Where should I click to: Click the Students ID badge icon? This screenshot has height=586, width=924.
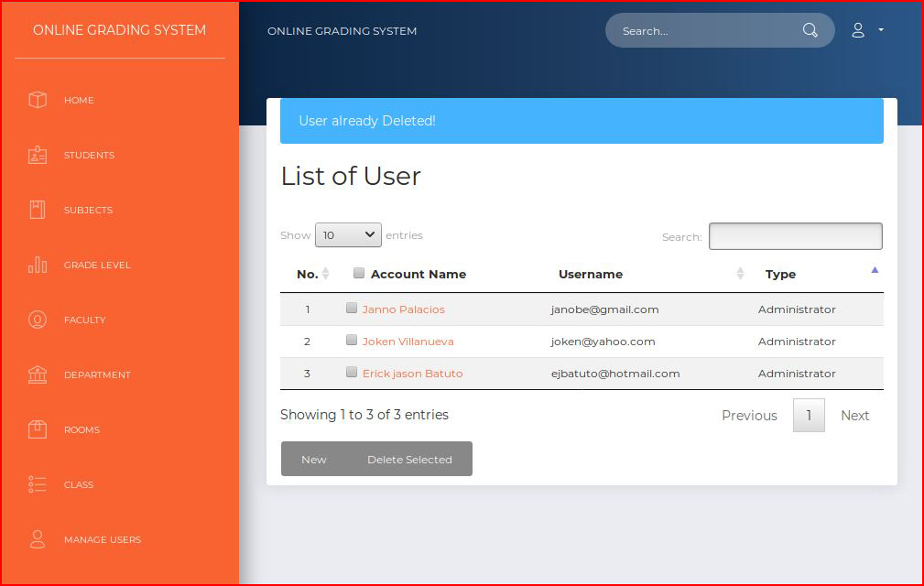click(38, 155)
